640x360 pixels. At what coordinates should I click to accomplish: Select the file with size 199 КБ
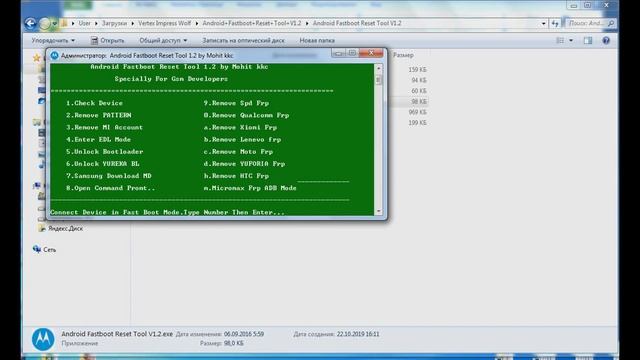click(417, 123)
